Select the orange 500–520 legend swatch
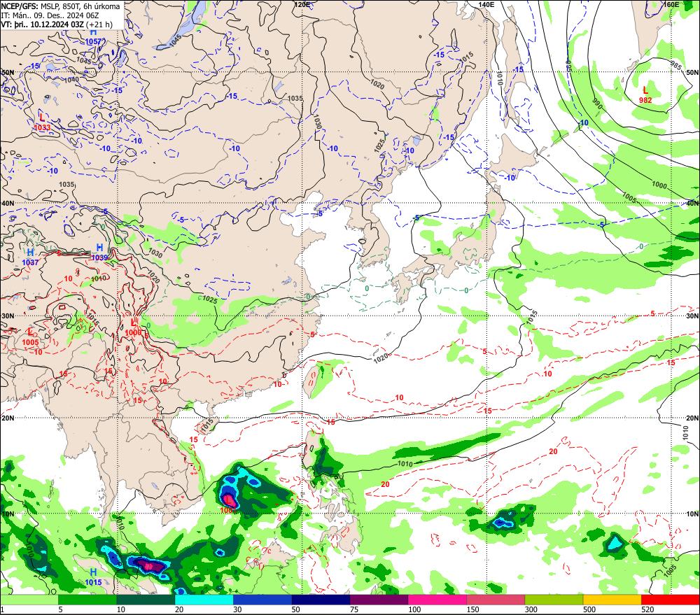Screen dimensions: 700x615 click(612, 600)
